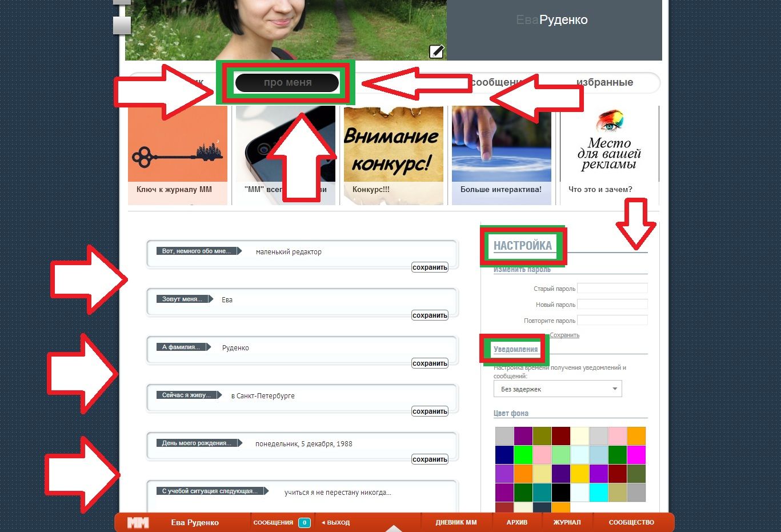The image size is (781, 532).
Task: Open the 'Внимание конкурс!' banner
Action: tap(393, 150)
